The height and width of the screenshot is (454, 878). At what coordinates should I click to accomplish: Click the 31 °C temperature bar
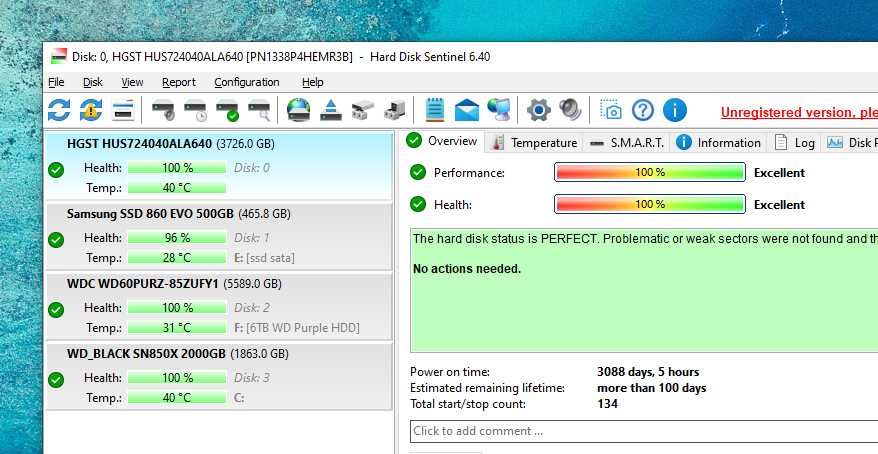[x=177, y=327]
